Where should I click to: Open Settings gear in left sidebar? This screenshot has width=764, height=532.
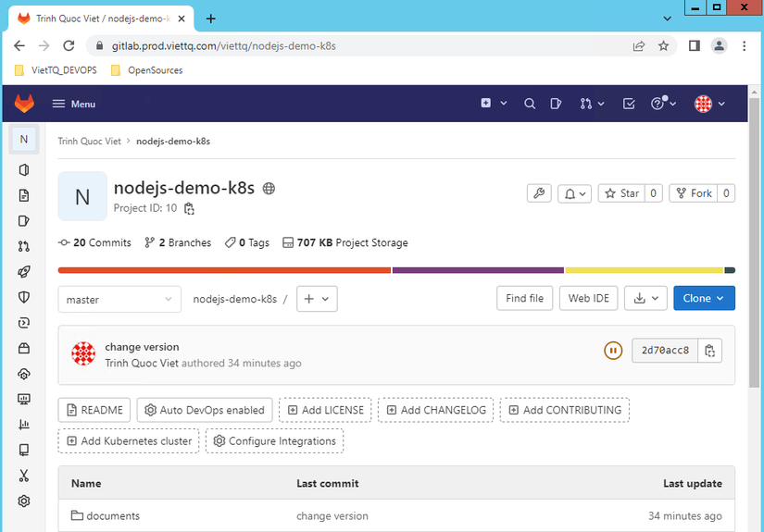[24, 501]
